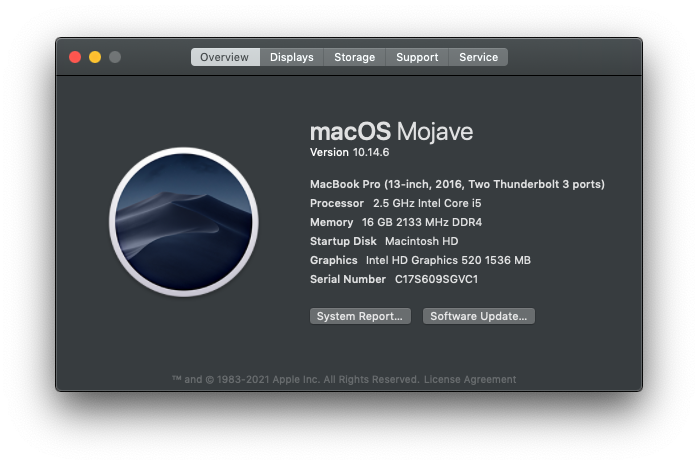Image resolution: width=698 pixels, height=465 pixels.
Task: Select the Support tab
Action: pyautogui.click(x=417, y=57)
